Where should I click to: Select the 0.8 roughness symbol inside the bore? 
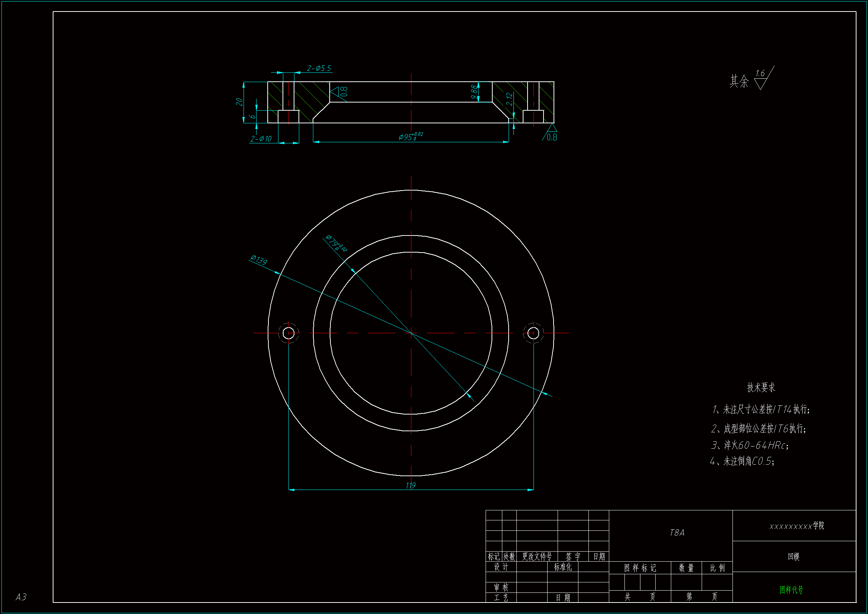pos(339,91)
